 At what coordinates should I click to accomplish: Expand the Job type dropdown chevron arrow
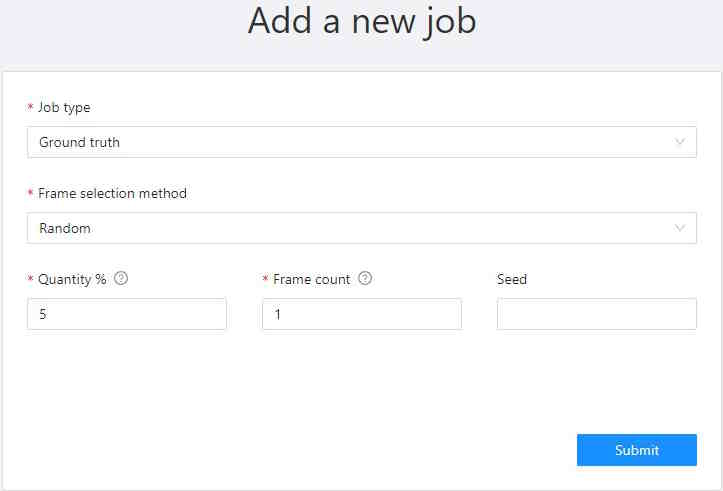(x=681, y=142)
